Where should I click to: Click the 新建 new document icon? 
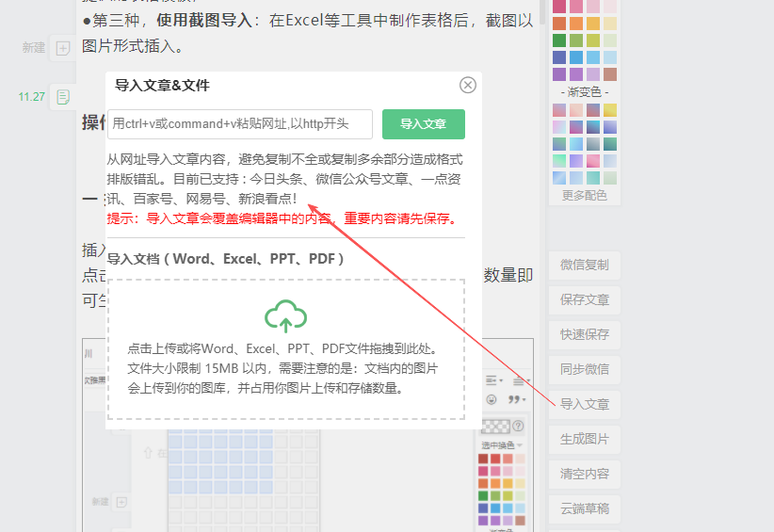[62, 48]
